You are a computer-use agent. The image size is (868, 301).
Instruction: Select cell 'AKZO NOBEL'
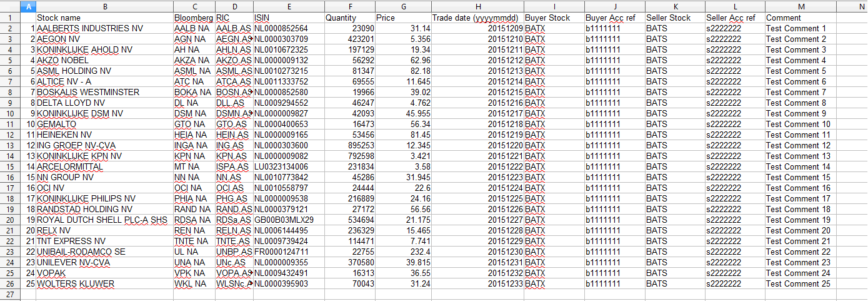[x=104, y=60]
